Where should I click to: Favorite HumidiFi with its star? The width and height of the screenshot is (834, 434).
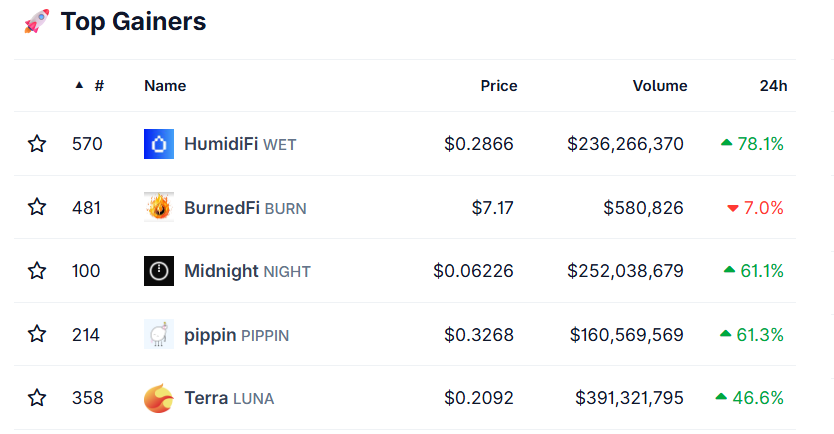[x=37, y=144]
